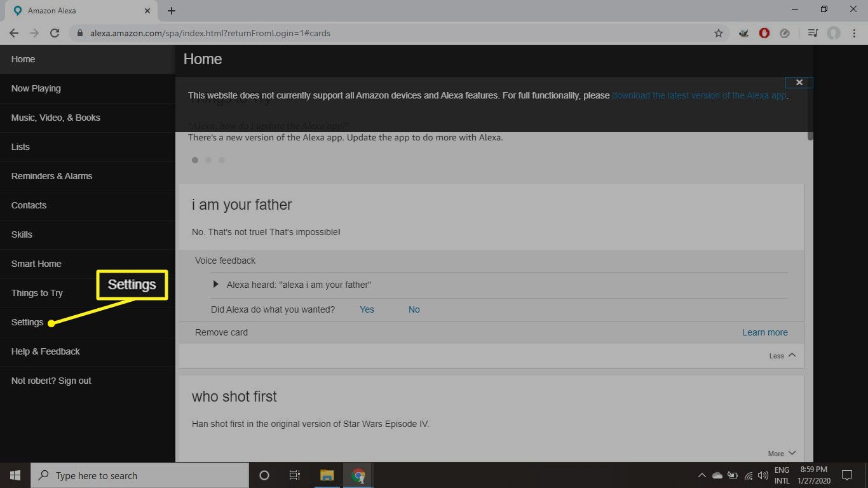868x488 pixels.
Task: Open the volume speaker tray icon
Action: [x=763, y=475]
